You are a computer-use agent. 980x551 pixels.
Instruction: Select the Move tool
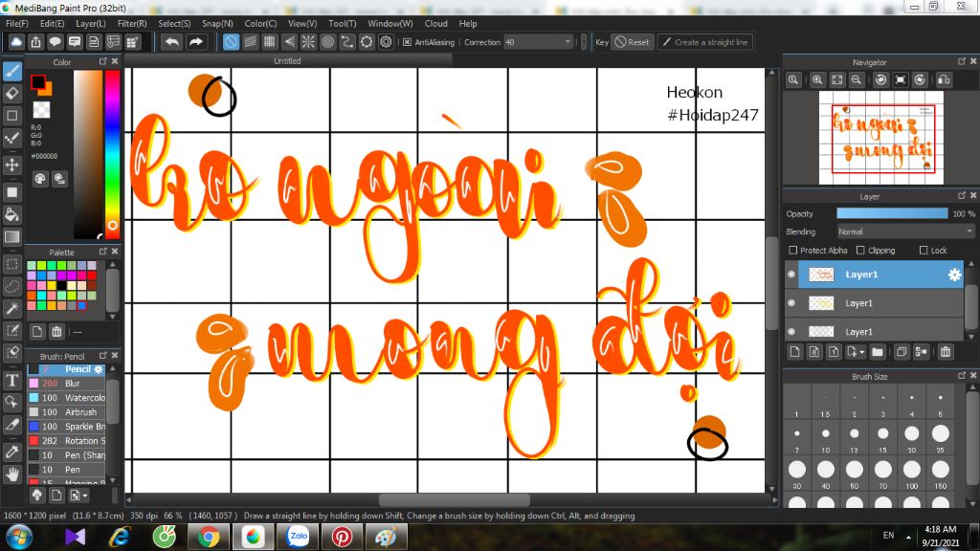coord(11,165)
